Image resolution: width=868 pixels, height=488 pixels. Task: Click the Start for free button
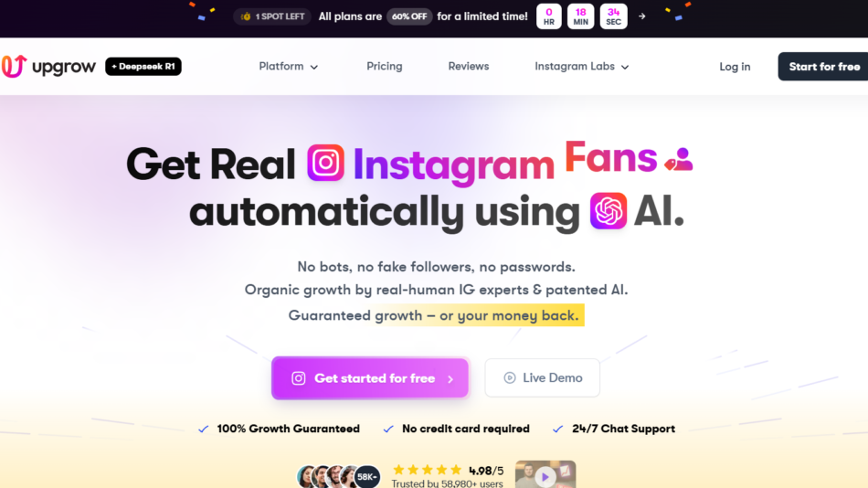[x=823, y=67]
